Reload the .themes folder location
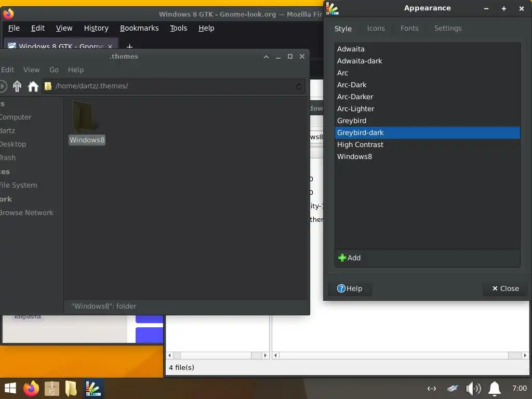The height and width of the screenshot is (399, 532). (299, 86)
